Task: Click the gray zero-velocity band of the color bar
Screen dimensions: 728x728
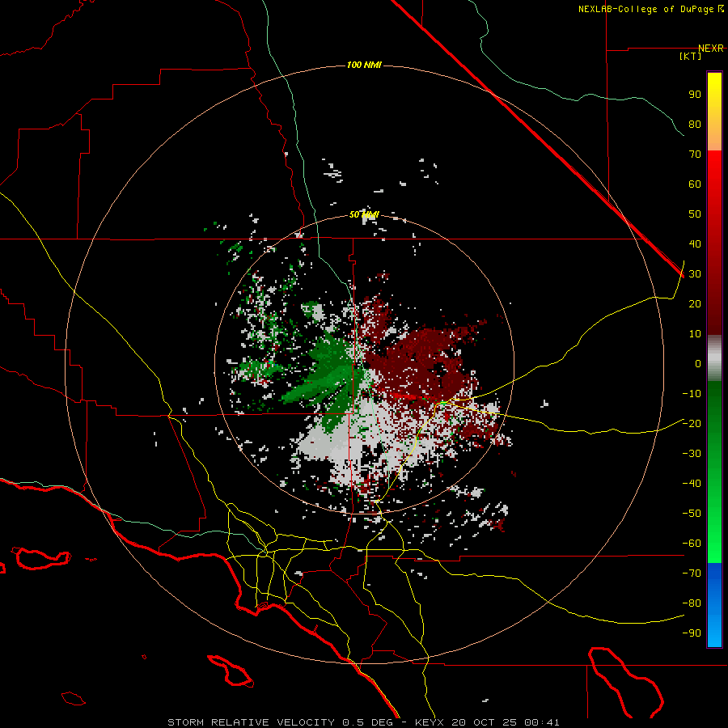Action: 714,358
